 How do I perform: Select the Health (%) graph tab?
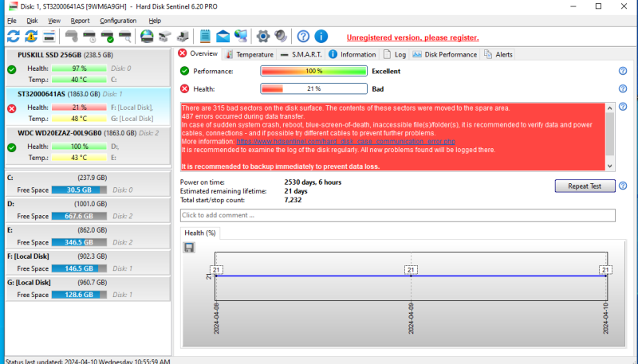tap(200, 233)
